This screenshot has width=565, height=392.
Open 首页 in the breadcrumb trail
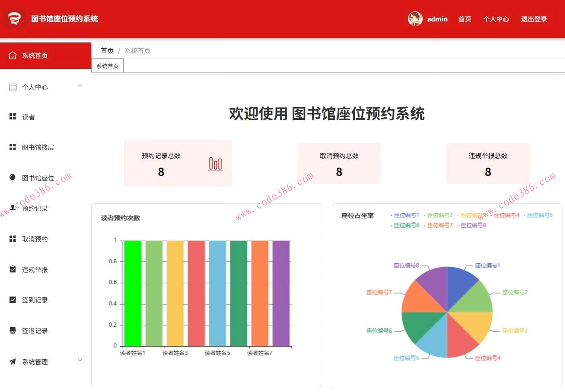(x=107, y=50)
